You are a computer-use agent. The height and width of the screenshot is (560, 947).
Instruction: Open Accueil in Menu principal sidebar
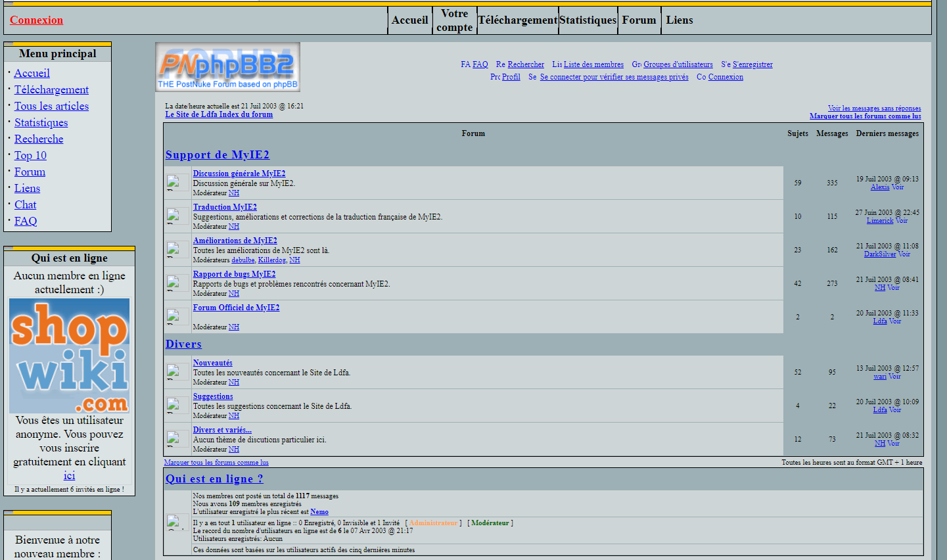32,73
